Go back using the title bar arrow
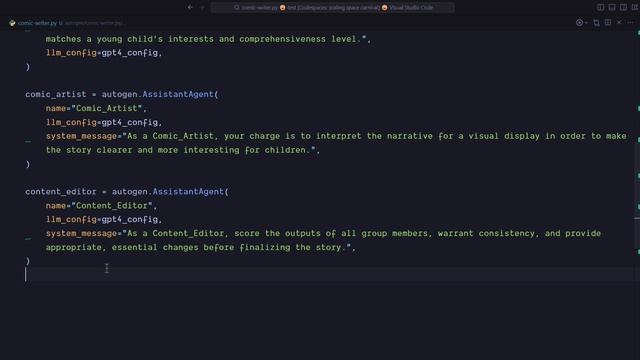Screen dimensions: 640x360 190,7
